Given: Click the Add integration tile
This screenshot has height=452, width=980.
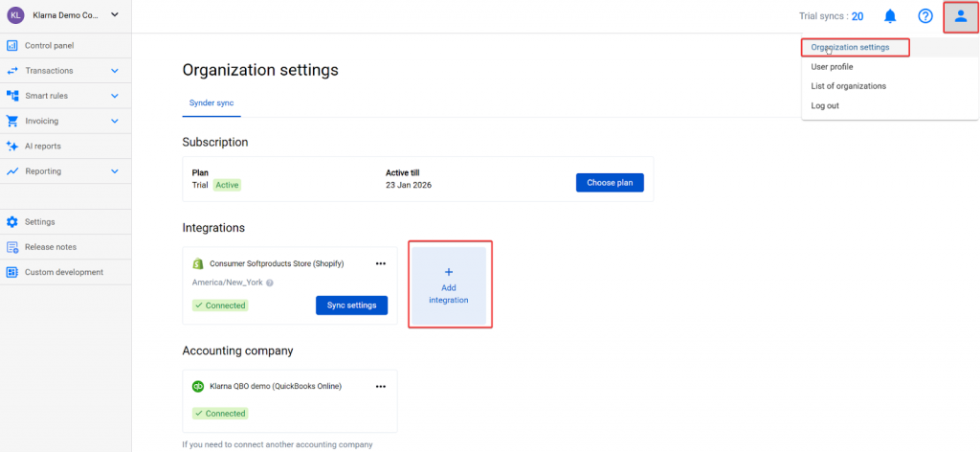Looking at the screenshot, I should click(450, 285).
